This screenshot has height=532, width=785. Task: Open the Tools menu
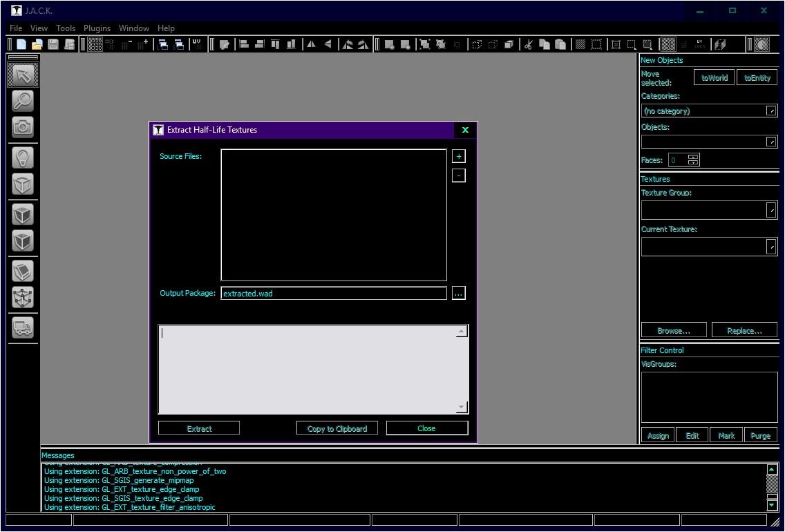pyautogui.click(x=66, y=28)
